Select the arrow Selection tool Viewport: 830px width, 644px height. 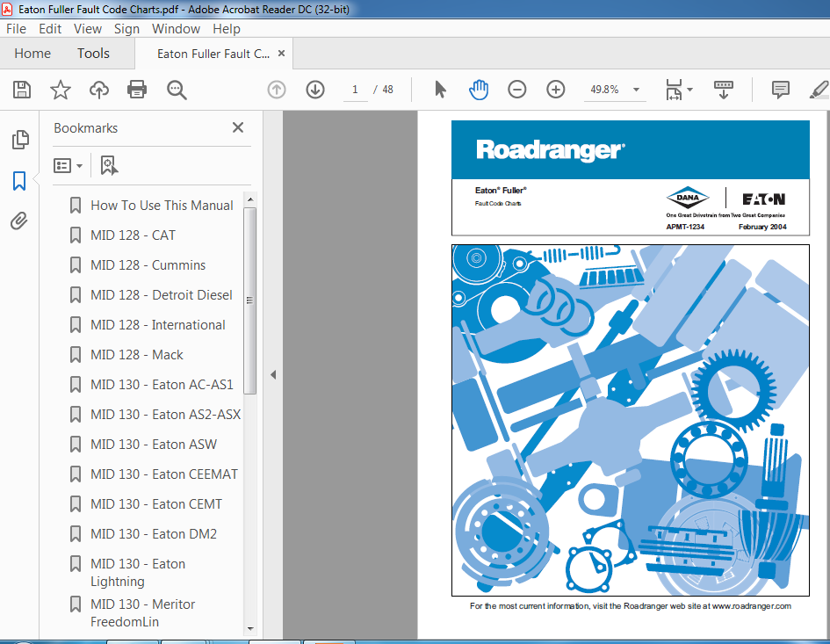click(440, 90)
